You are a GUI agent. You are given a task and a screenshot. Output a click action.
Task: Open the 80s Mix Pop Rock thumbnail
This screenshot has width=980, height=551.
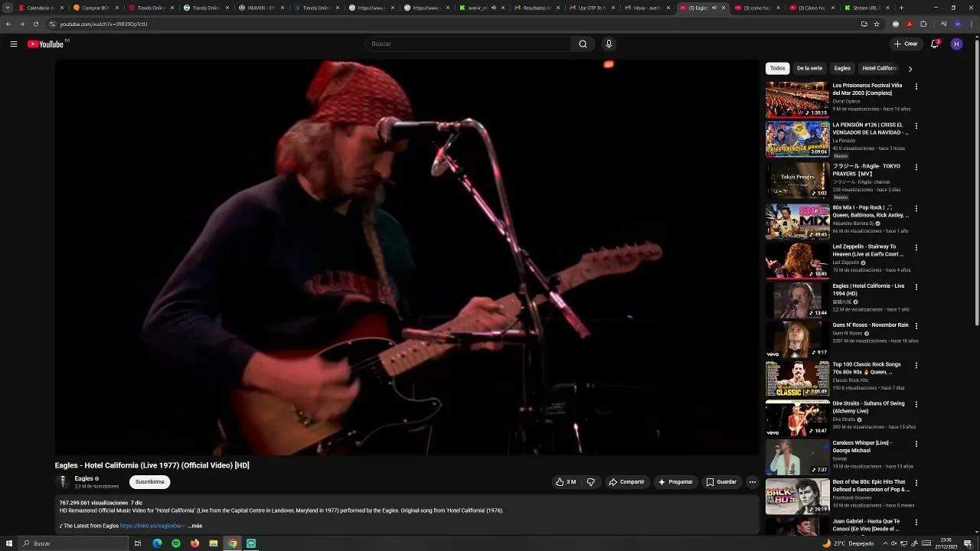797,221
